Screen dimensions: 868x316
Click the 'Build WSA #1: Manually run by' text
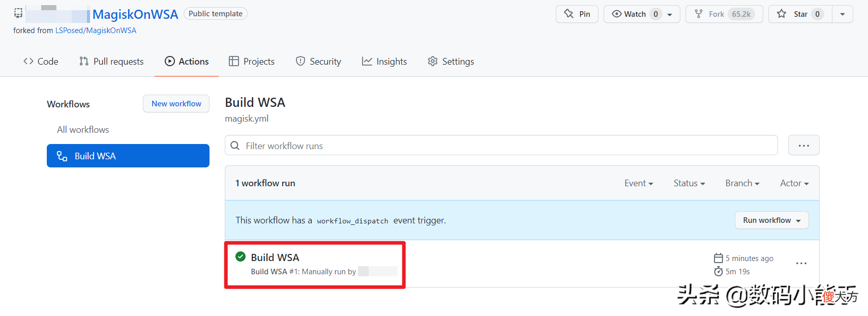pos(303,272)
